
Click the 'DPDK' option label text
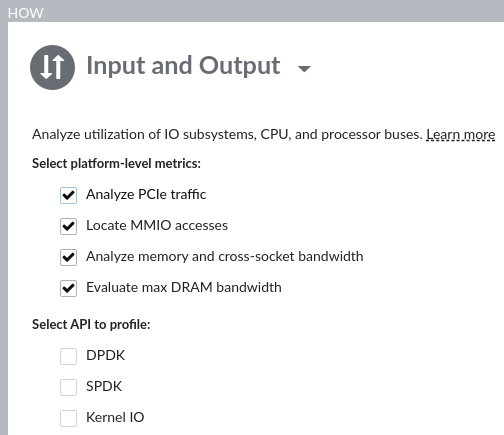click(105, 355)
